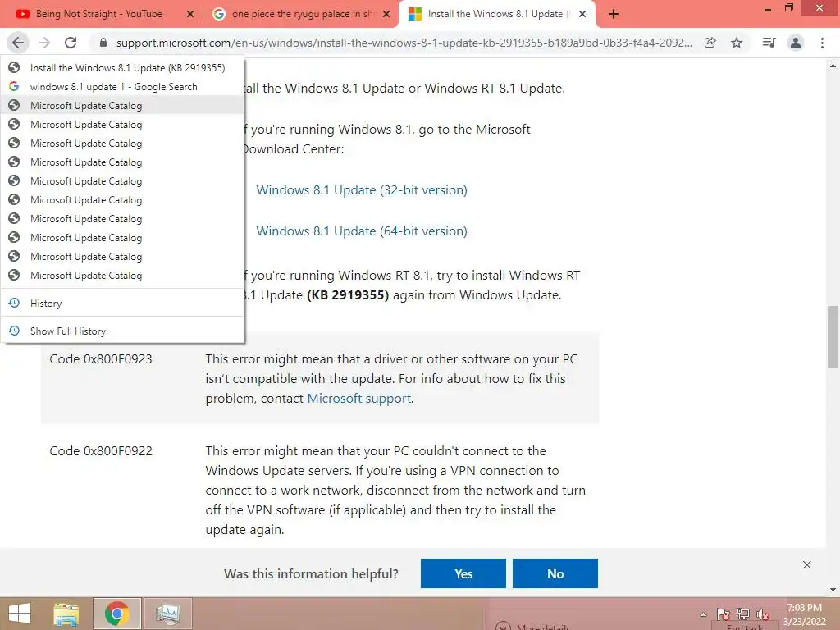
Task: Open Chrome's three-dot menu
Action: [822, 43]
